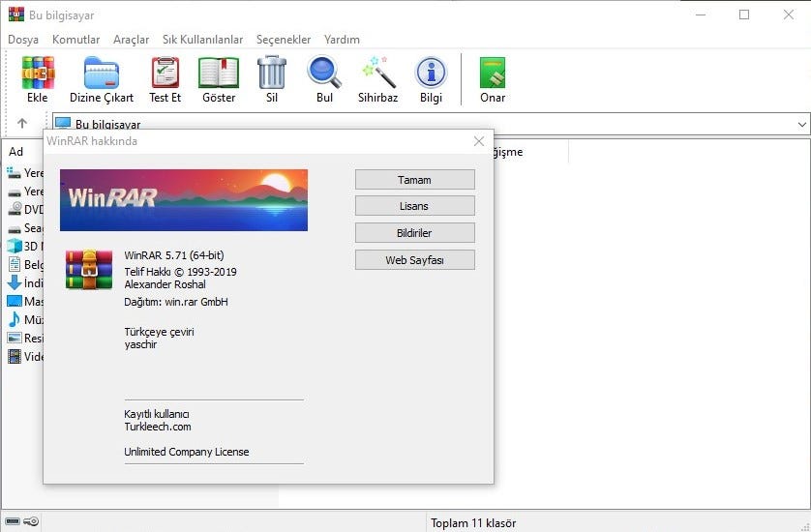Screen dimensions: 811x532
Task: Click the Bilgi info icon
Action: pyautogui.click(x=431, y=73)
